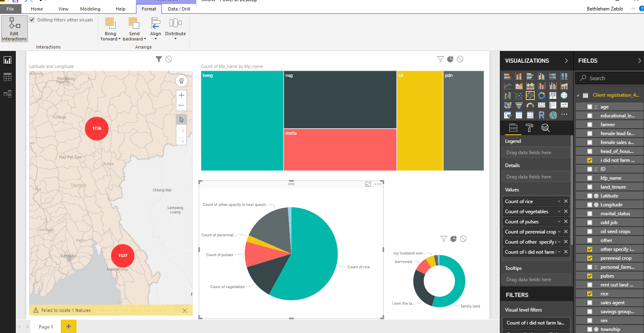Click the Search box in Fields
This screenshot has width=644, height=333.
coord(610,78)
